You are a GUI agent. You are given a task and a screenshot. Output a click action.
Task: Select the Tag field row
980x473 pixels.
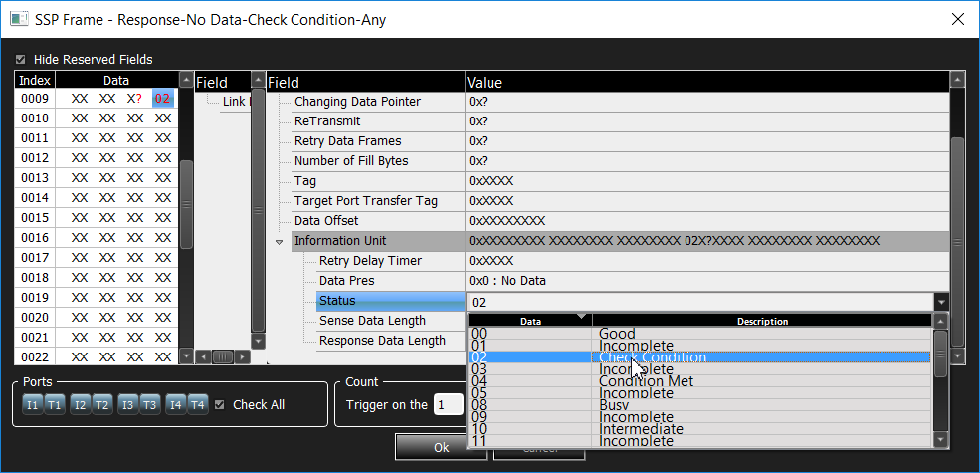pyautogui.click(x=378, y=181)
